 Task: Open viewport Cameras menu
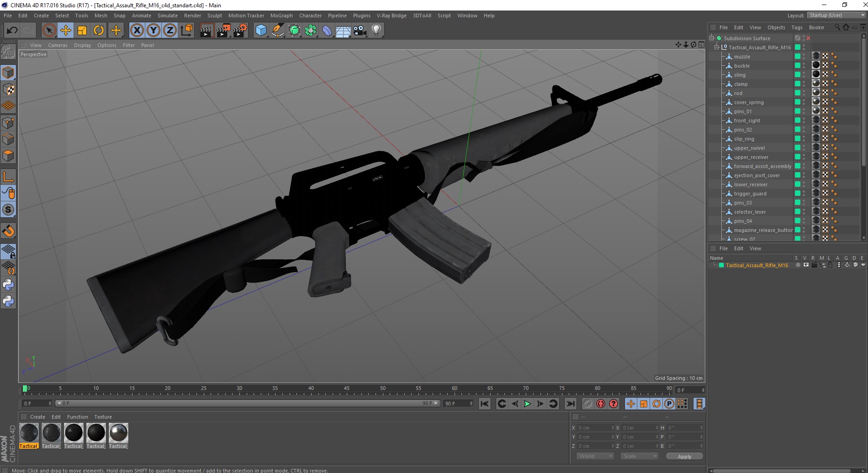(58, 45)
